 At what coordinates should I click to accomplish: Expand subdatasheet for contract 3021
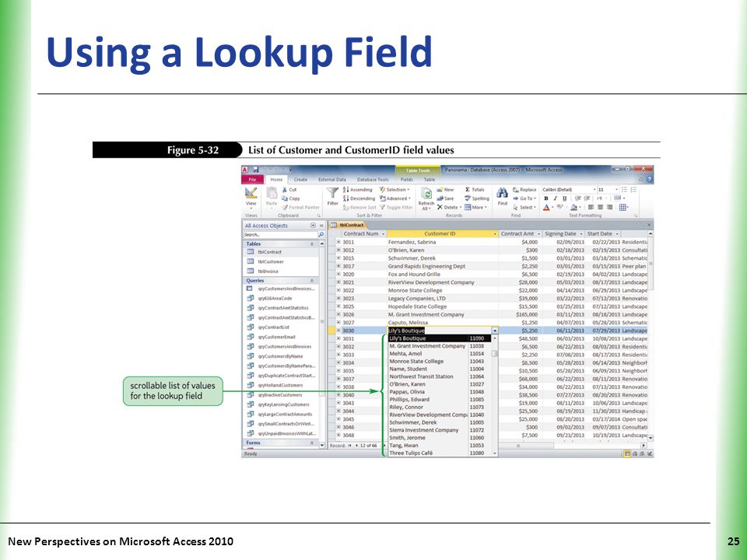coord(338,282)
